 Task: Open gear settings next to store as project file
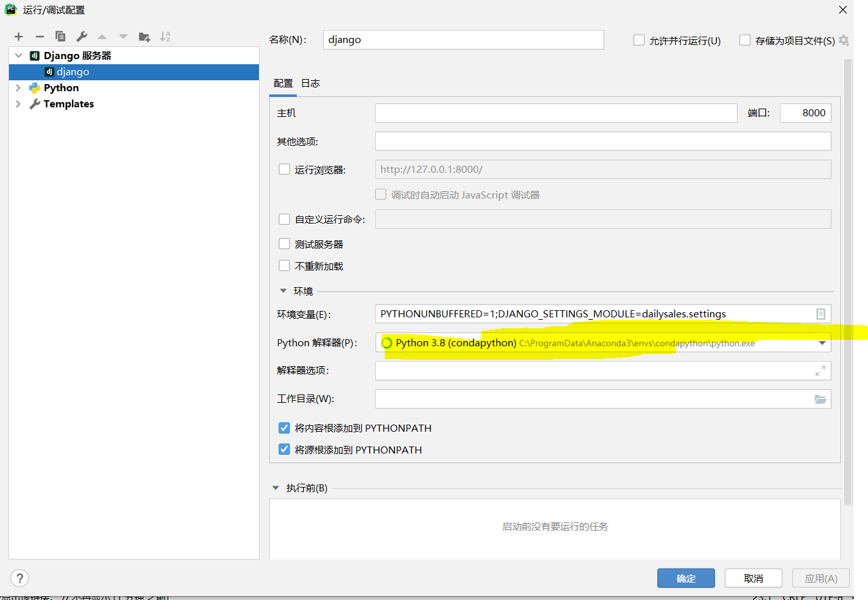click(x=844, y=40)
